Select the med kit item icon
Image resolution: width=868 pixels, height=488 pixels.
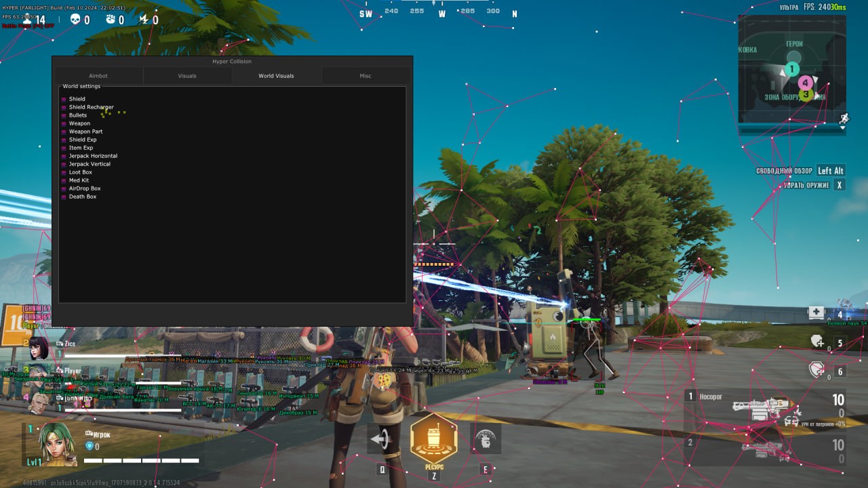click(816, 312)
